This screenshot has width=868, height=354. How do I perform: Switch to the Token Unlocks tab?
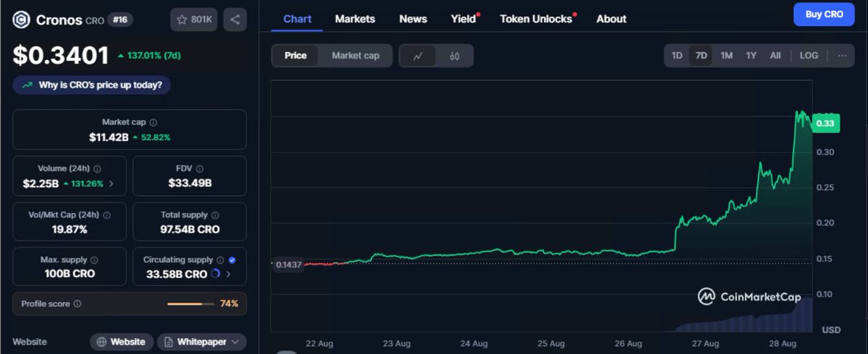tap(537, 19)
